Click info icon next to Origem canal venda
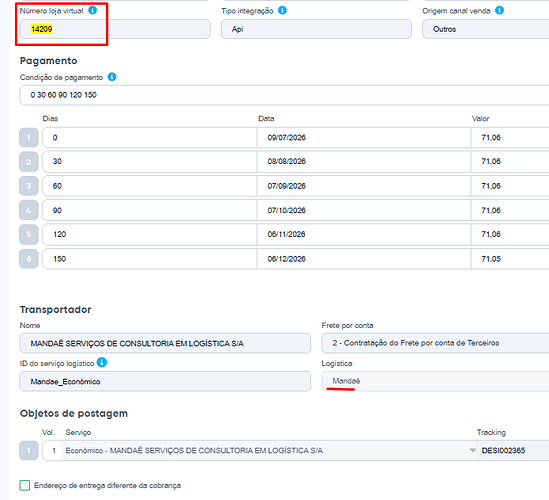 tap(499, 11)
